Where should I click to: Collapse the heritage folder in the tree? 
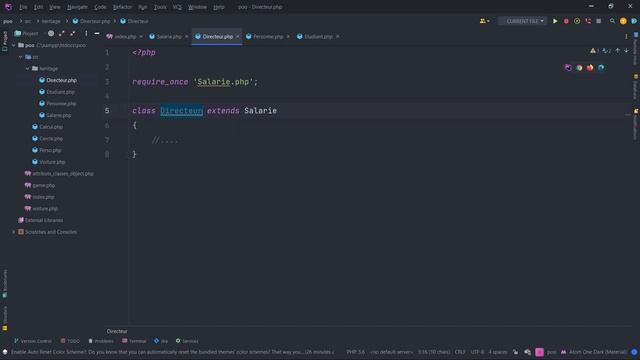pyautogui.click(x=27, y=69)
